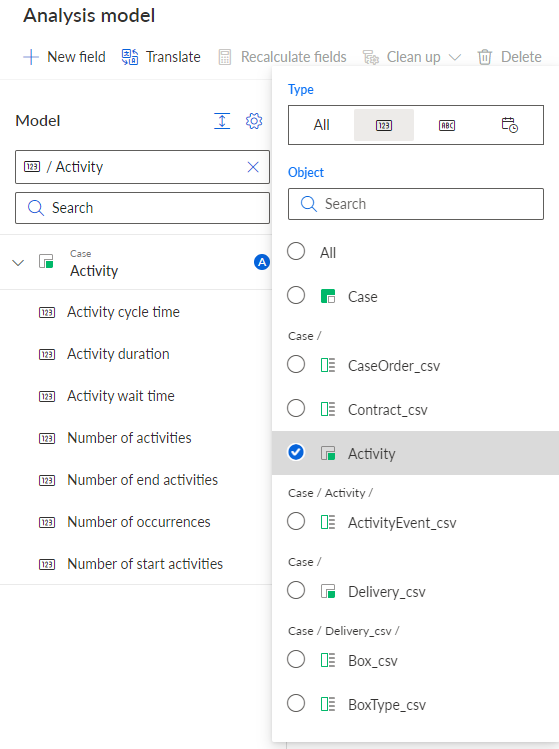Screen dimensions: 559x749
Task: Select the Number of end activities field
Action: (x=136, y=481)
